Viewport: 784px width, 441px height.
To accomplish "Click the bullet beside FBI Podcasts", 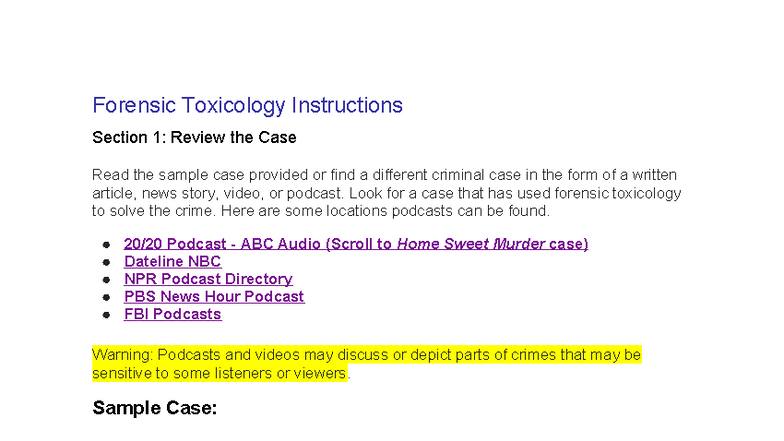I will point(106,314).
